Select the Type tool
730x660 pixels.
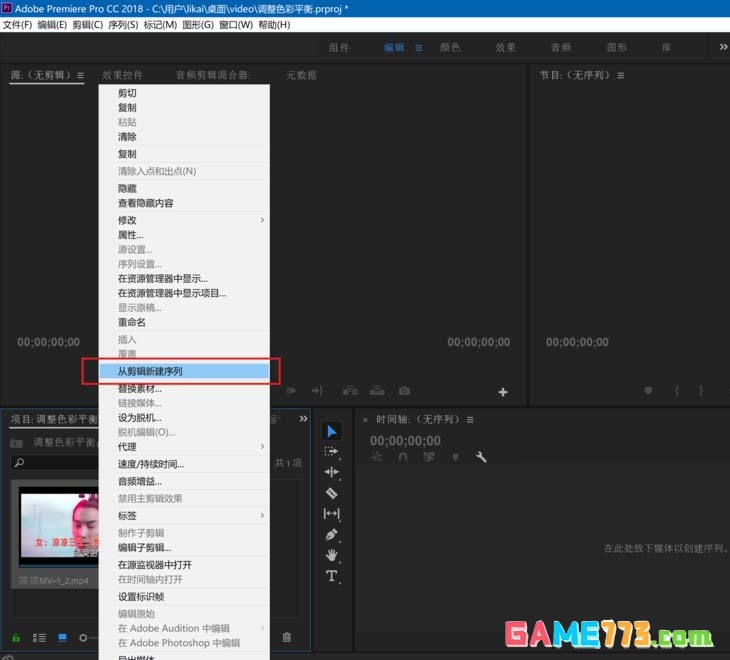[x=331, y=576]
